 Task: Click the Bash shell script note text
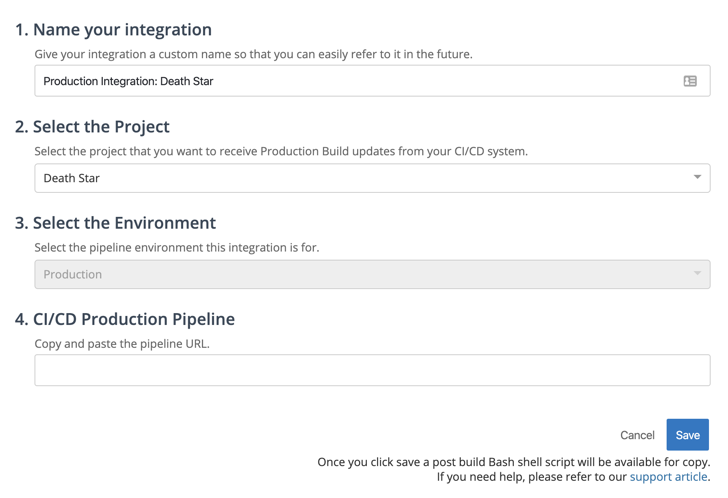[x=513, y=462]
